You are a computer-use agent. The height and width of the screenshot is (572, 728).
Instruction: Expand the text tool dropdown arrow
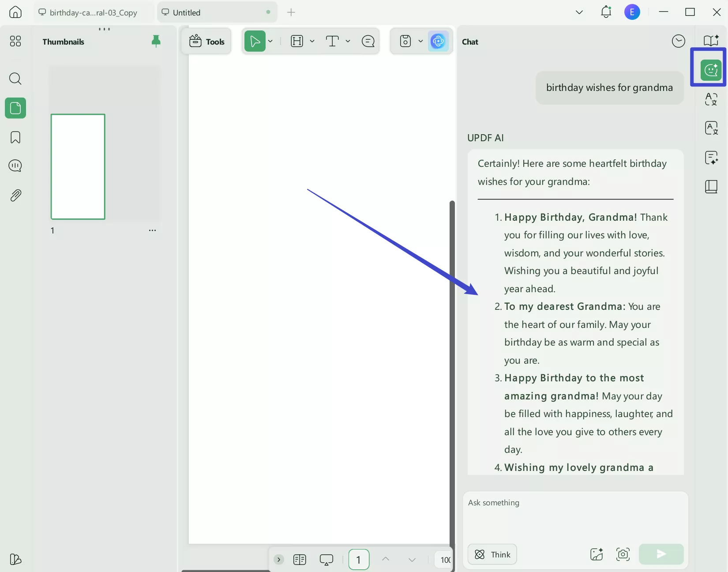[x=348, y=41]
